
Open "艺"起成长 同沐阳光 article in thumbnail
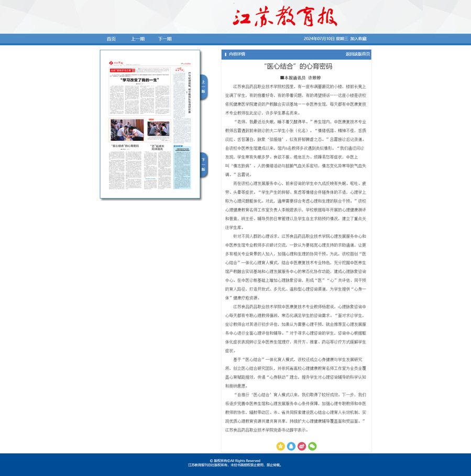click(158, 148)
